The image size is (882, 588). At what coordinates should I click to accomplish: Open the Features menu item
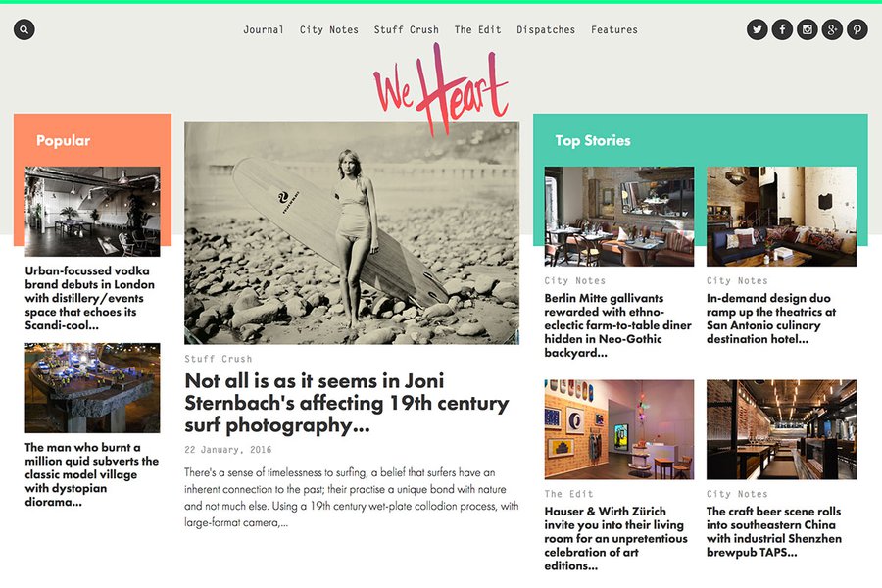coord(614,29)
